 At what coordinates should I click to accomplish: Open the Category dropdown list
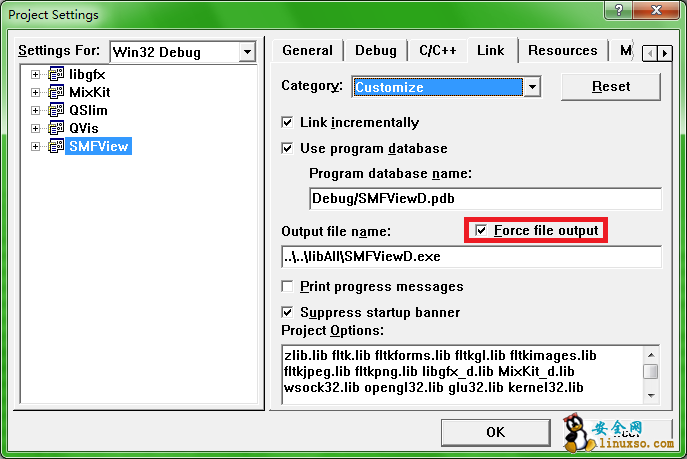pyautogui.click(x=532, y=87)
